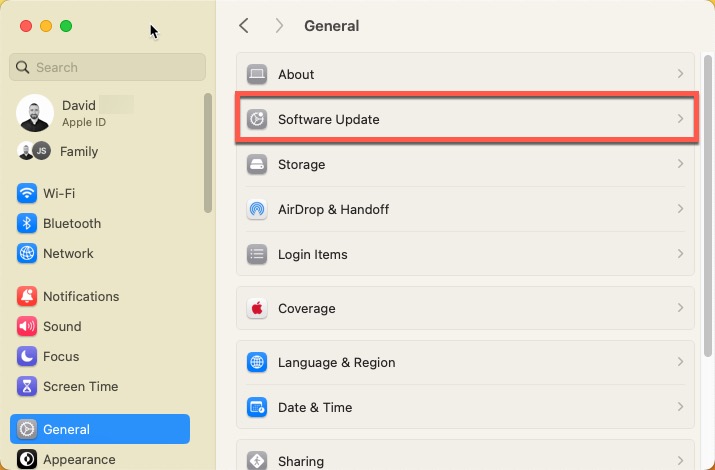Expand the Language & Region chevron
Viewport: 715px width, 470px height.
pos(680,362)
